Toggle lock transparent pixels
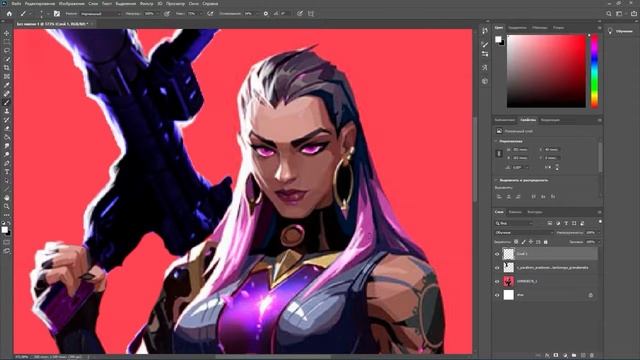The width and height of the screenshot is (640, 360). (x=516, y=242)
